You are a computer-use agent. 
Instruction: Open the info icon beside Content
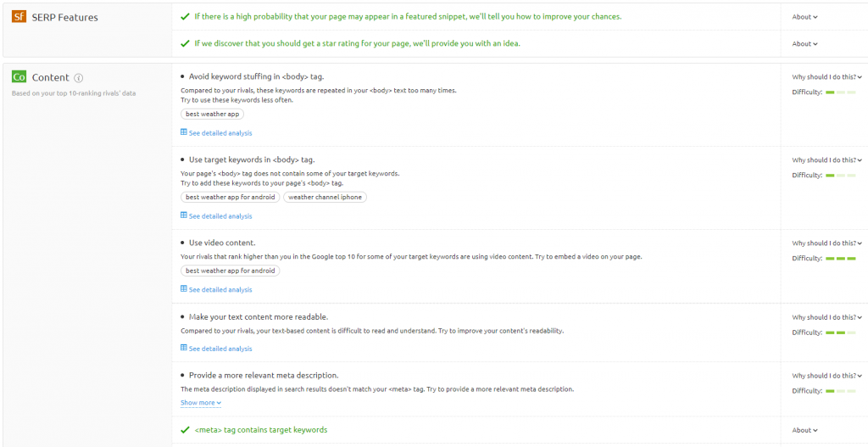coord(79,78)
